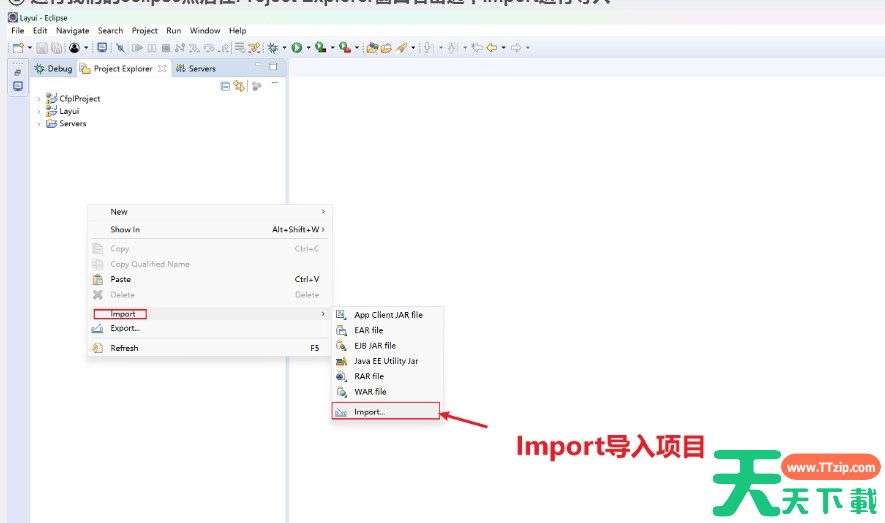
Task: Click the Paste icon in context menu
Action: click(98, 280)
